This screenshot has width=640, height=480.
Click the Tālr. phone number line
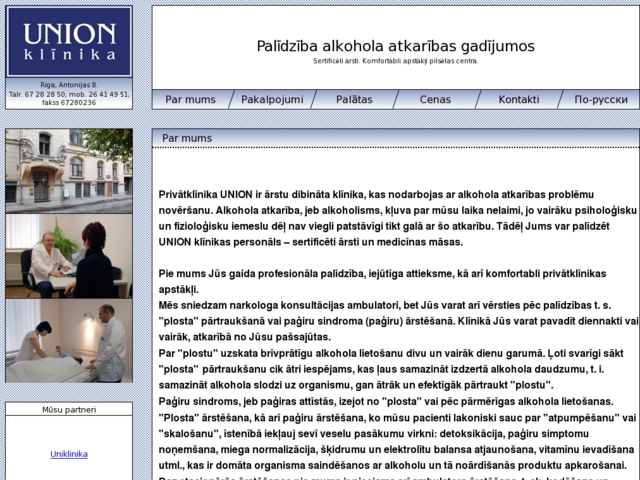point(68,94)
